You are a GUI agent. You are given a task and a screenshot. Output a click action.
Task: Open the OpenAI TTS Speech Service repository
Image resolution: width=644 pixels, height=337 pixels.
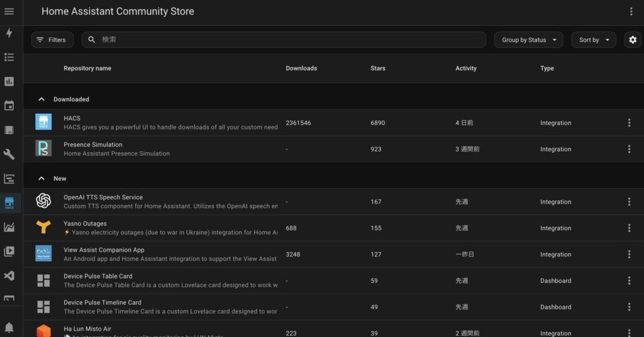click(x=103, y=197)
